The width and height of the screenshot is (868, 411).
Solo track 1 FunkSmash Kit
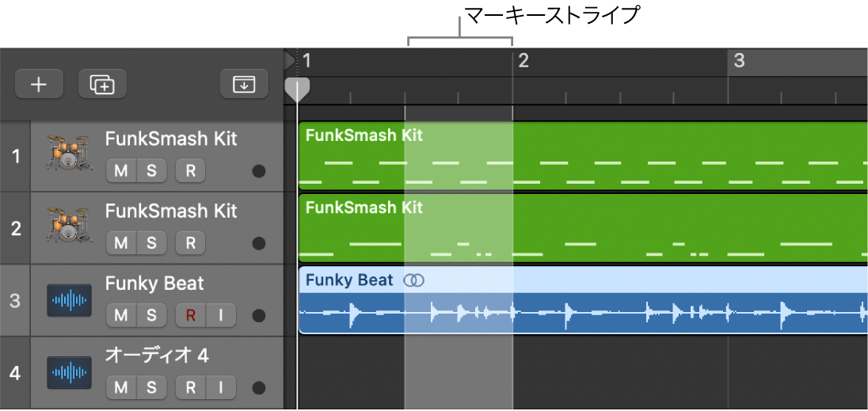[x=151, y=171]
